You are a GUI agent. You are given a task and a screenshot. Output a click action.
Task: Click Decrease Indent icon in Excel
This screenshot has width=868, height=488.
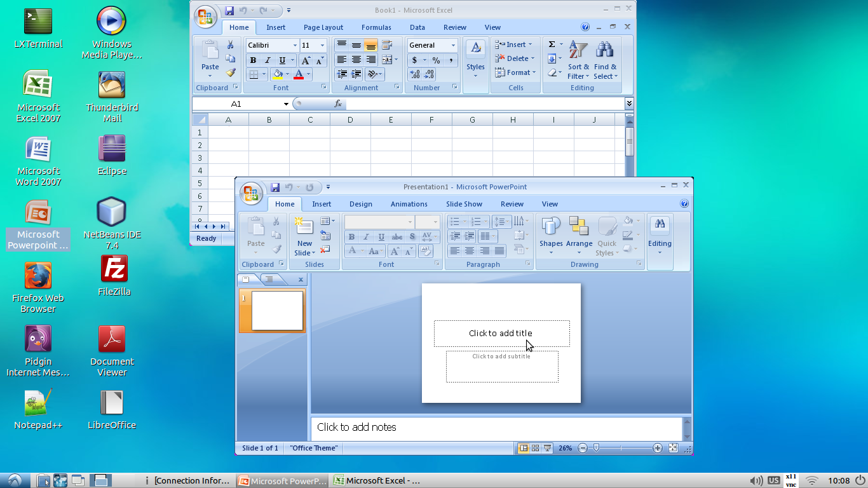[x=342, y=74]
